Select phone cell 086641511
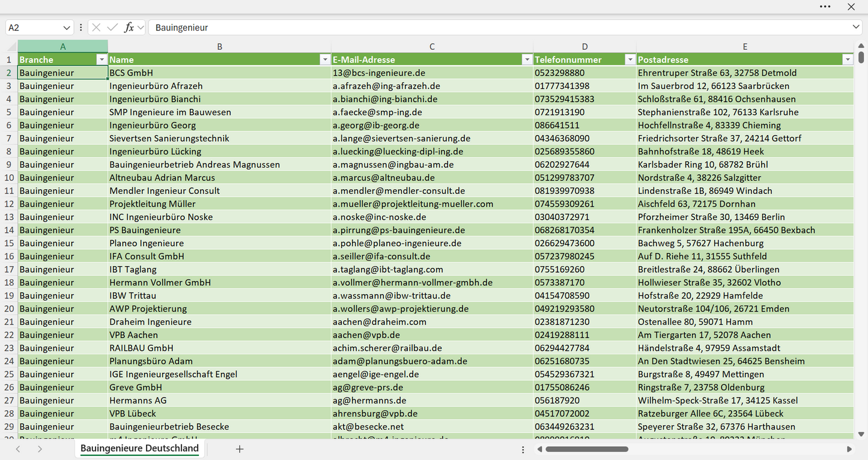Viewport: 868px width, 460px height. [585, 125]
